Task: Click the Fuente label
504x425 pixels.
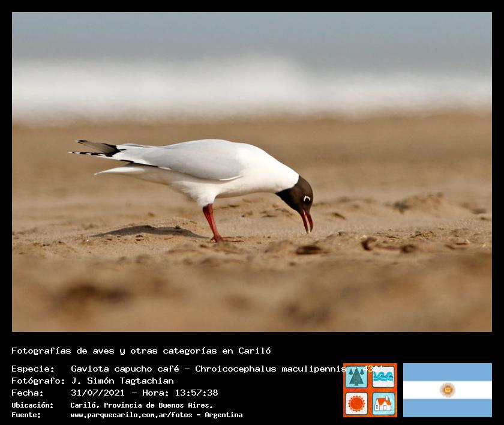Action: tap(26, 415)
